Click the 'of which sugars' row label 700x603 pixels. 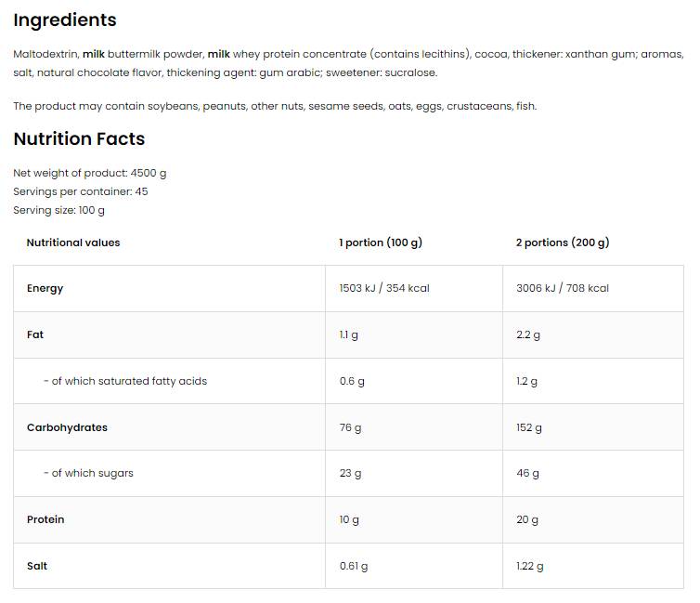(88, 473)
